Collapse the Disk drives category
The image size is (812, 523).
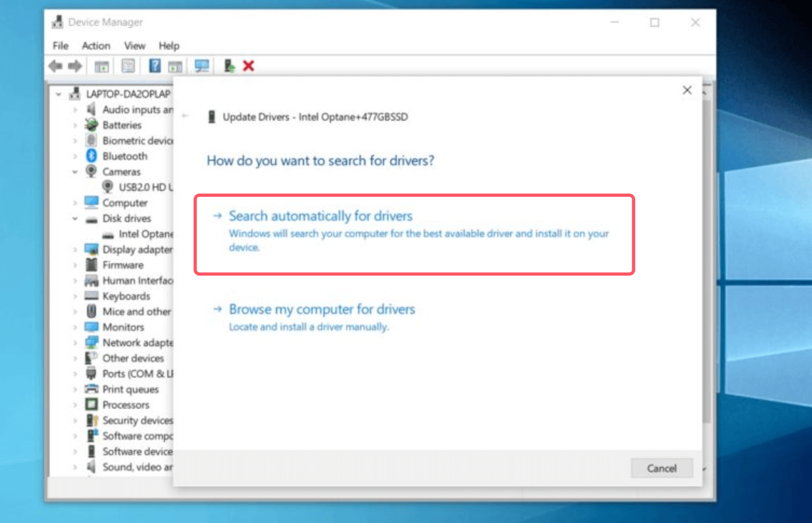(75, 218)
